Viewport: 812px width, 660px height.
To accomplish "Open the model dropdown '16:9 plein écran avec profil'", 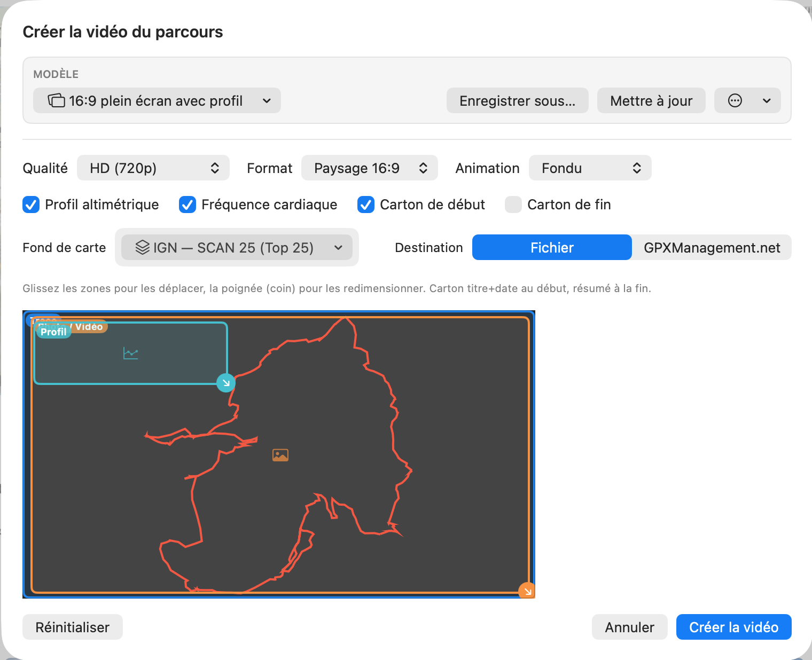I will (x=157, y=100).
